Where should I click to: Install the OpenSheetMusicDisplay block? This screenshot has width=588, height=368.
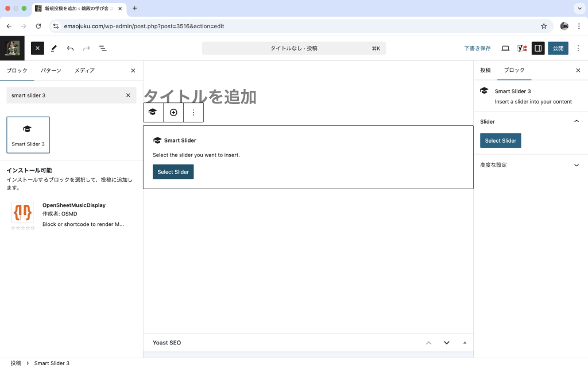pyautogui.click(x=71, y=215)
